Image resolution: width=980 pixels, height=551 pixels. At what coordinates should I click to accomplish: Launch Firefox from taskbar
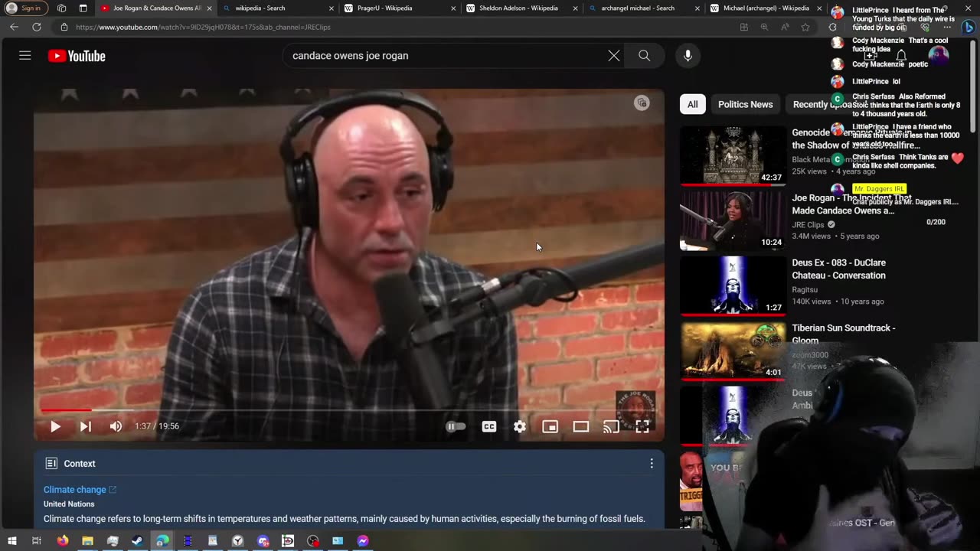(63, 540)
